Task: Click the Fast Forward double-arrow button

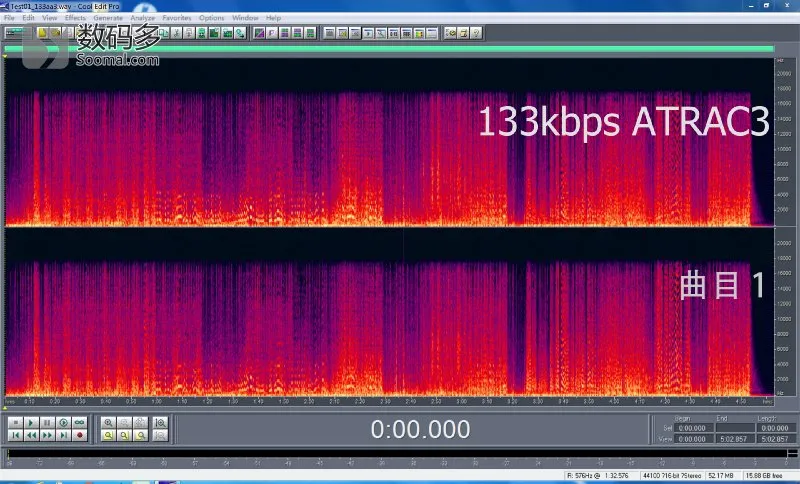Action: 47,435
